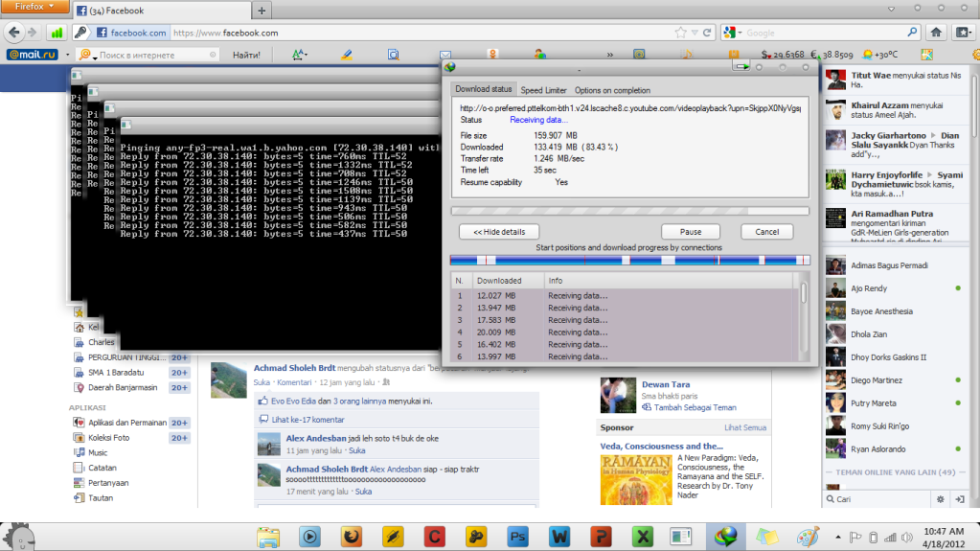
Task: Open Achmad Sholeh Brdt profile from status
Action: tap(294, 368)
